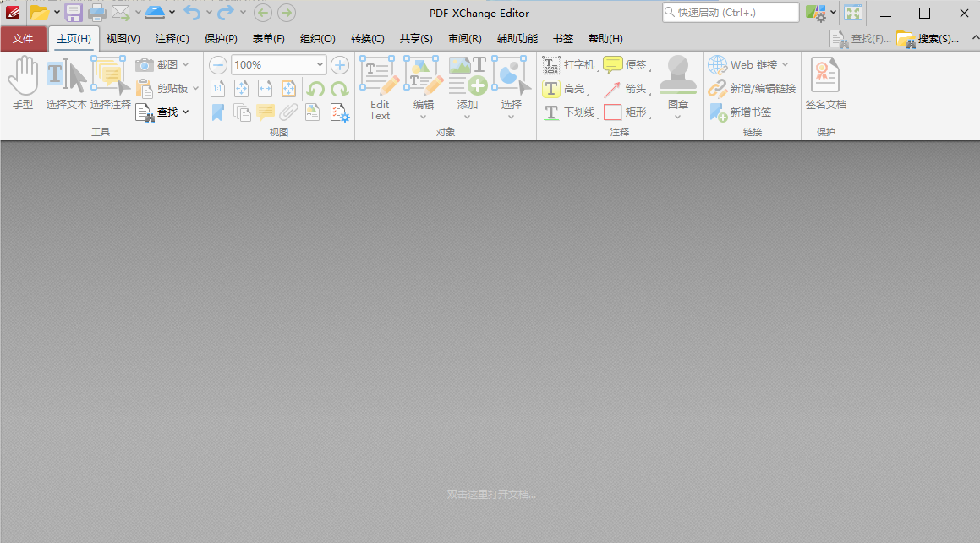Click the Edit Text tool
The height and width of the screenshot is (543, 980).
(380, 88)
